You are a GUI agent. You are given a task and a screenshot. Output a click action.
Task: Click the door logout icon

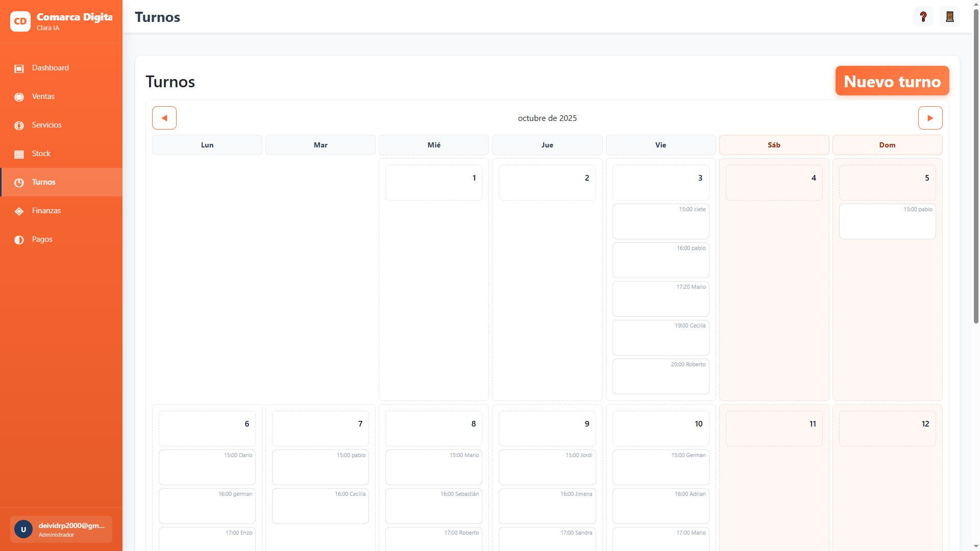coord(949,17)
